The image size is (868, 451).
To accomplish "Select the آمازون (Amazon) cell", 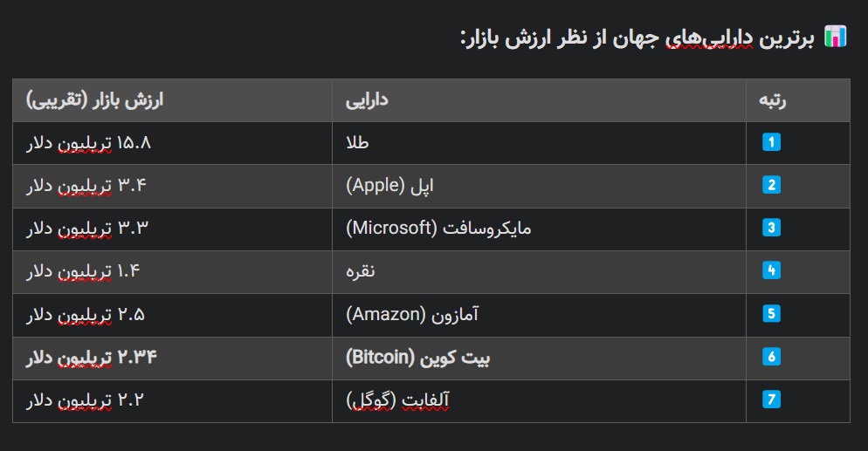I will (x=539, y=315).
